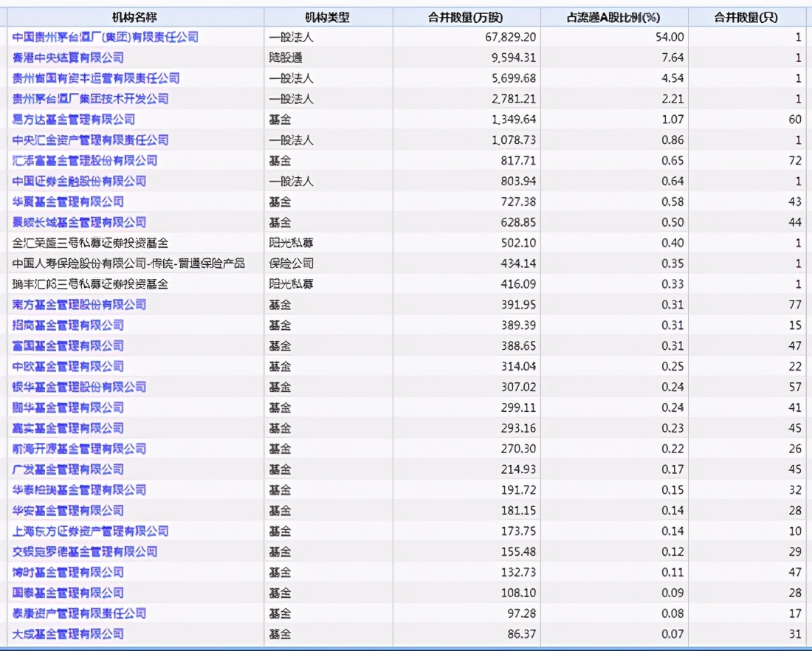Click the 保险公司 institution type cell
This screenshot has height=651, width=812.
(x=291, y=263)
